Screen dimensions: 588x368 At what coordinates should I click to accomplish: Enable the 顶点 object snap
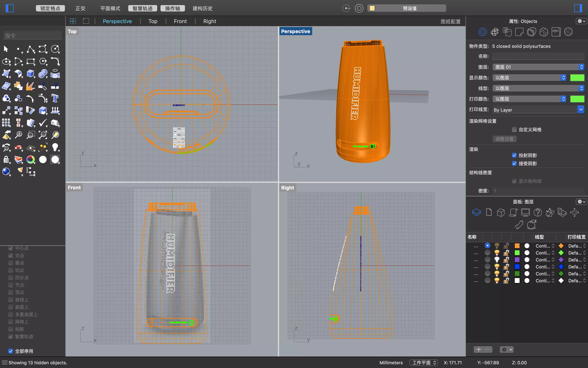click(11, 292)
